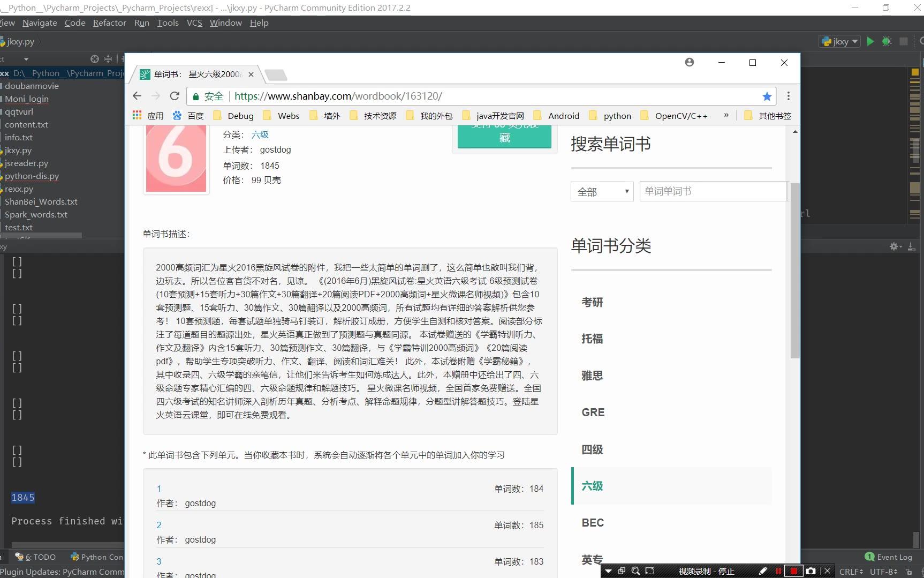Run the jkxy script with green play icon
Viewport: 924px width, 578px height.
pyautogui.click(x=870, y=41)
